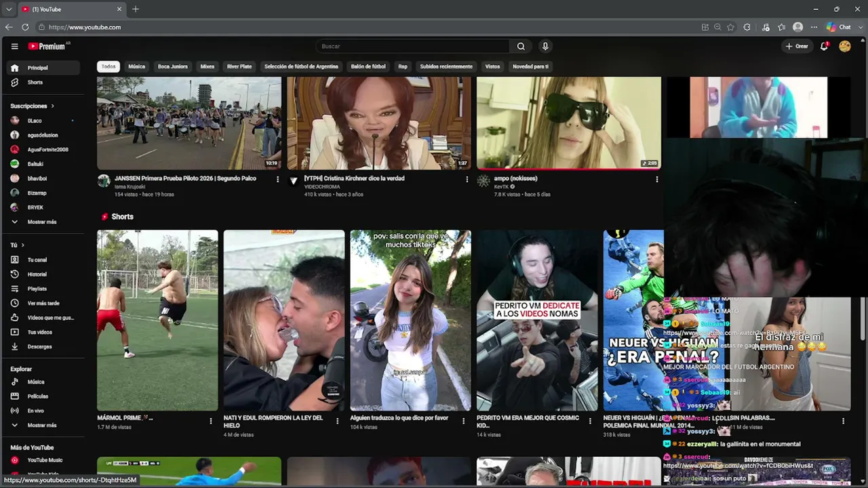Image resolution: width=868 pixels, height=488 pixels.
Task: Select the Novedad para ti chip
Action: [x=530, y=66]
